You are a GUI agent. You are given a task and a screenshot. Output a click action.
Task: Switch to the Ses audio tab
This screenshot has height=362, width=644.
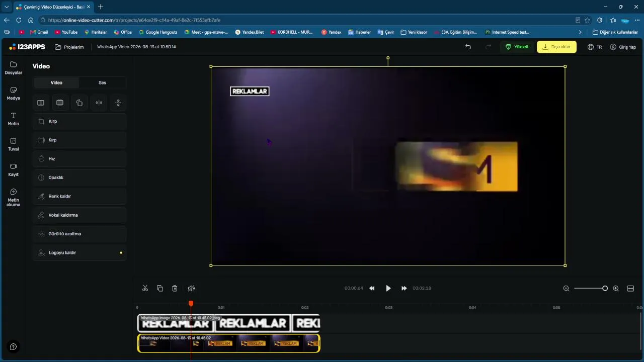102,82
